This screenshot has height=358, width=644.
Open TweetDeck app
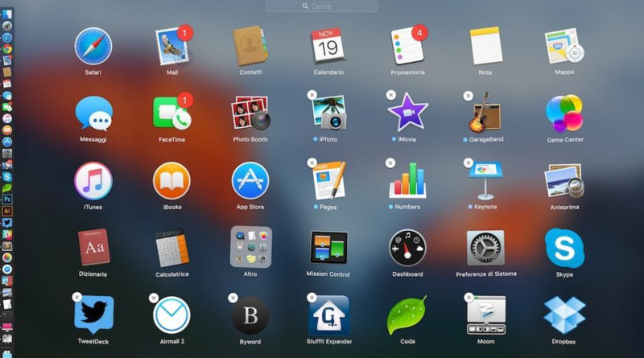93,315
